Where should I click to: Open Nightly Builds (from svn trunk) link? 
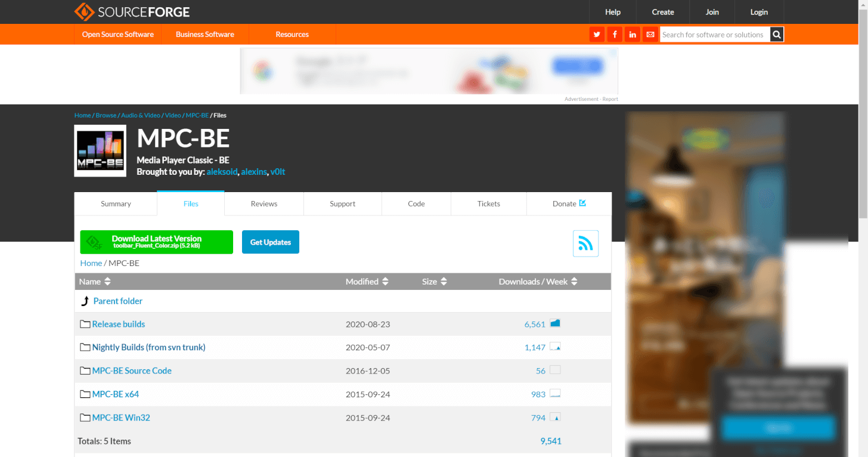coord(148,347)
